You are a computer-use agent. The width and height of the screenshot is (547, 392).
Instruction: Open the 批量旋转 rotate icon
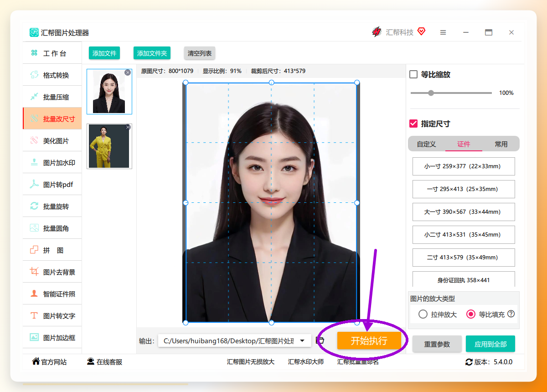click(x=34, y=206)
